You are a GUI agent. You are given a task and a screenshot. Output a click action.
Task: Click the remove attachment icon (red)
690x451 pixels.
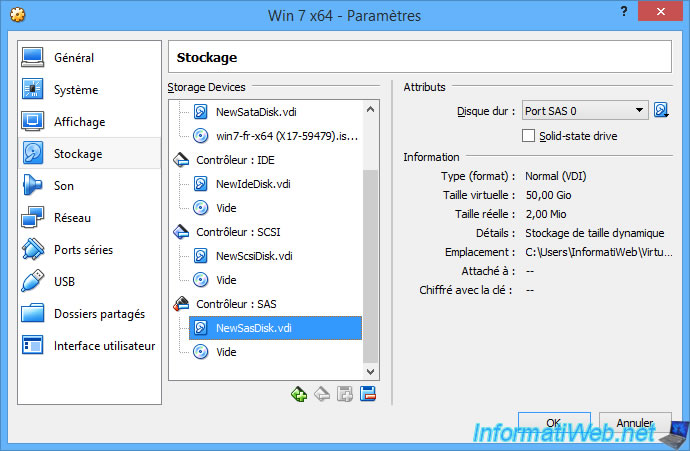pyautogui.click(x=367, y=394)
